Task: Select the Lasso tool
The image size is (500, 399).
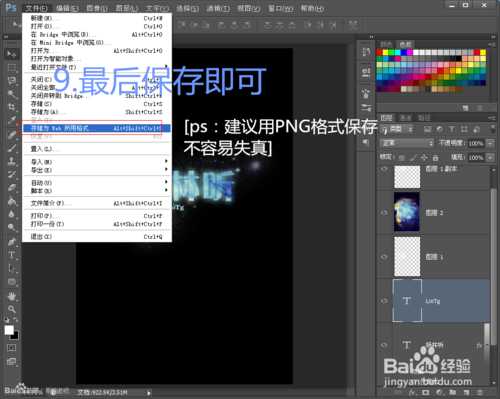Action: 12,80
